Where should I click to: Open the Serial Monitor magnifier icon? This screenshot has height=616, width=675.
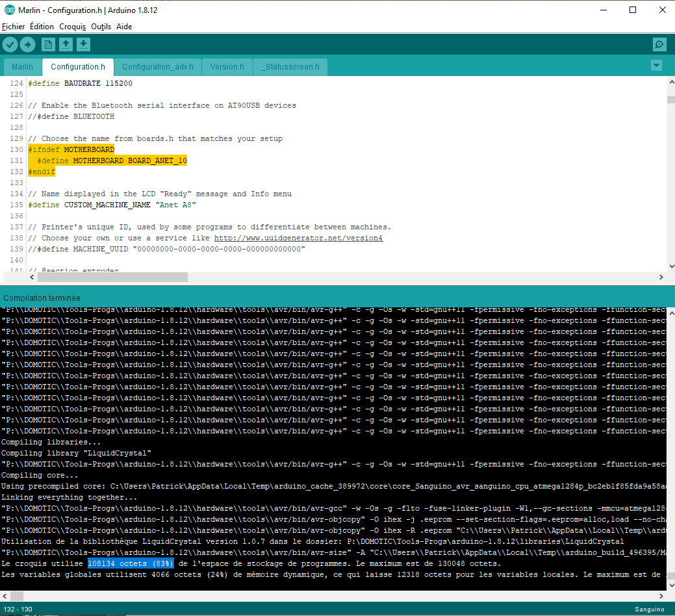659,44
